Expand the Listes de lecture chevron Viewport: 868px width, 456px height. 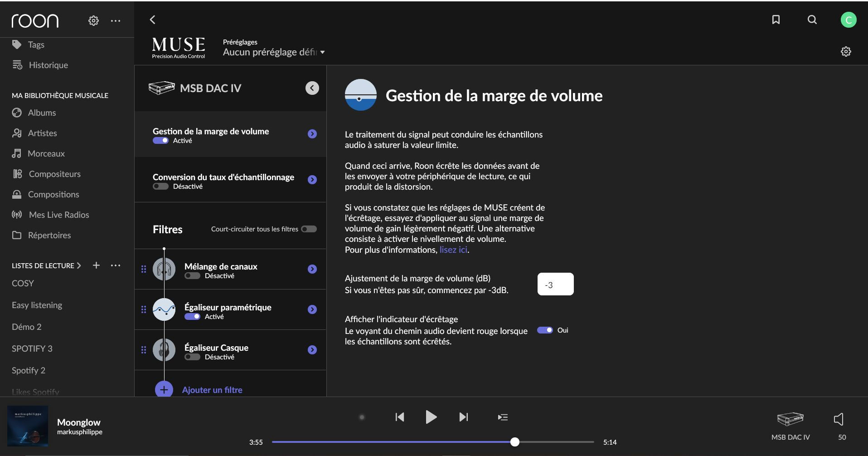point(79,265)
